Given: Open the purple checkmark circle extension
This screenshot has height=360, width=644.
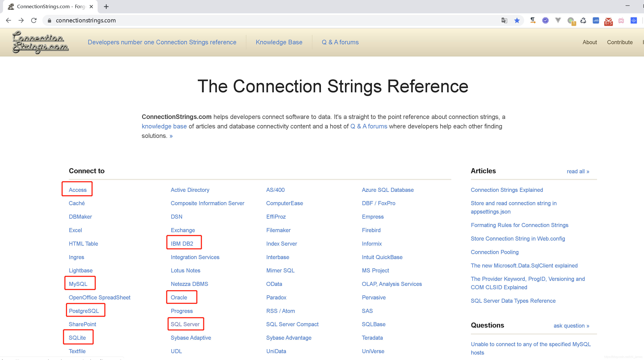Looking at the screenshot, I should click(x=545, y=20).
